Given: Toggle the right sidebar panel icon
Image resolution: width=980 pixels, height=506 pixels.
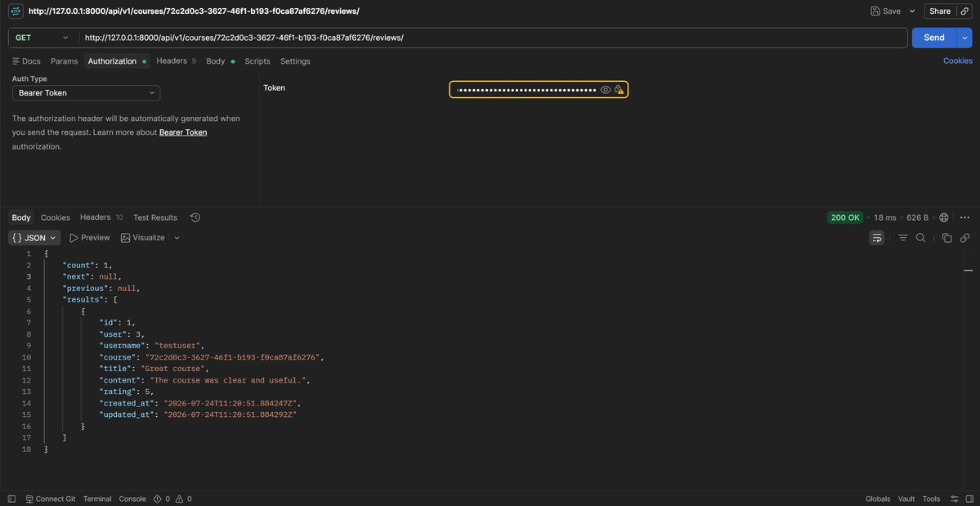Looking at the screenshot, I should (x=969, y=499).
